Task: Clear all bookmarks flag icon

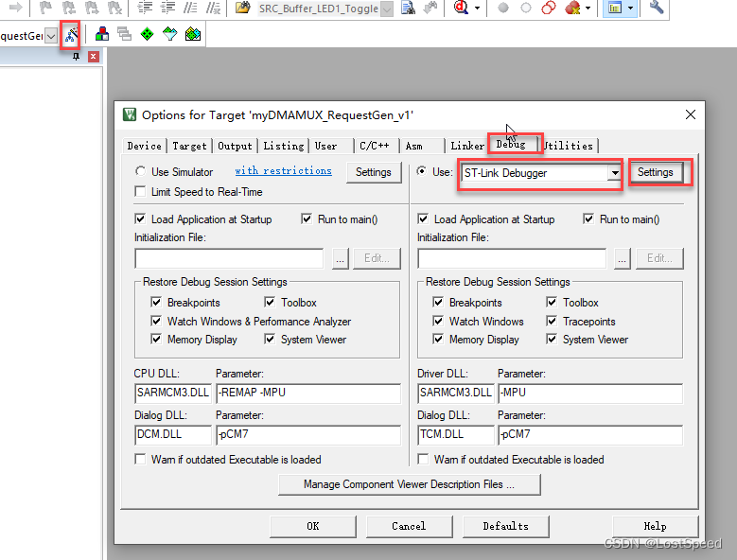Action: (114, 7)
